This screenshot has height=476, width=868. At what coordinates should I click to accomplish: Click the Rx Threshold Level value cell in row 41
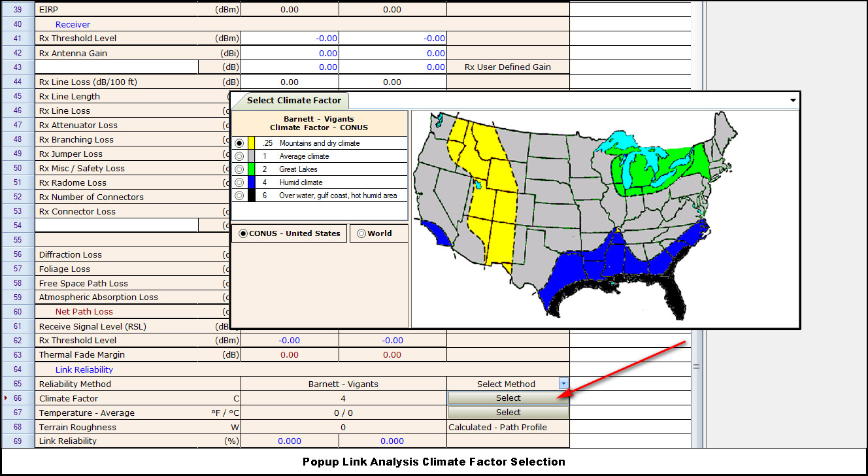(290, 39)
